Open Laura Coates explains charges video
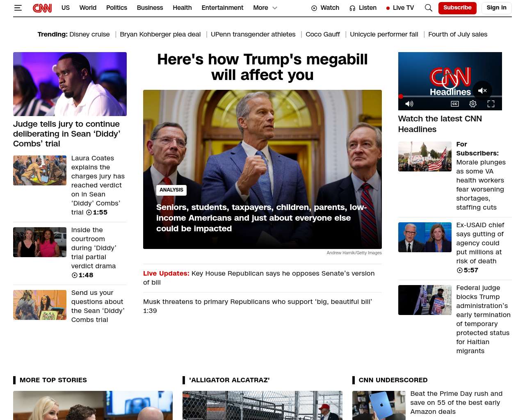525x420 pixels. (98, 185)
